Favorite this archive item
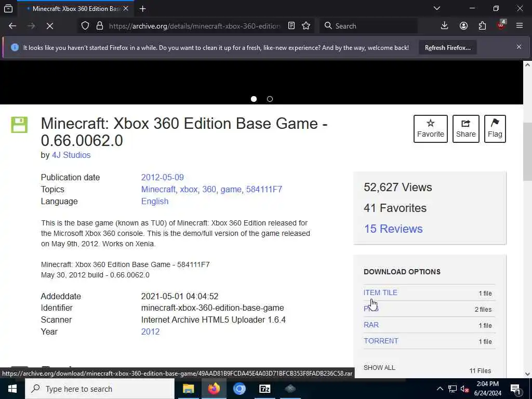 click(x=430, y=129)
